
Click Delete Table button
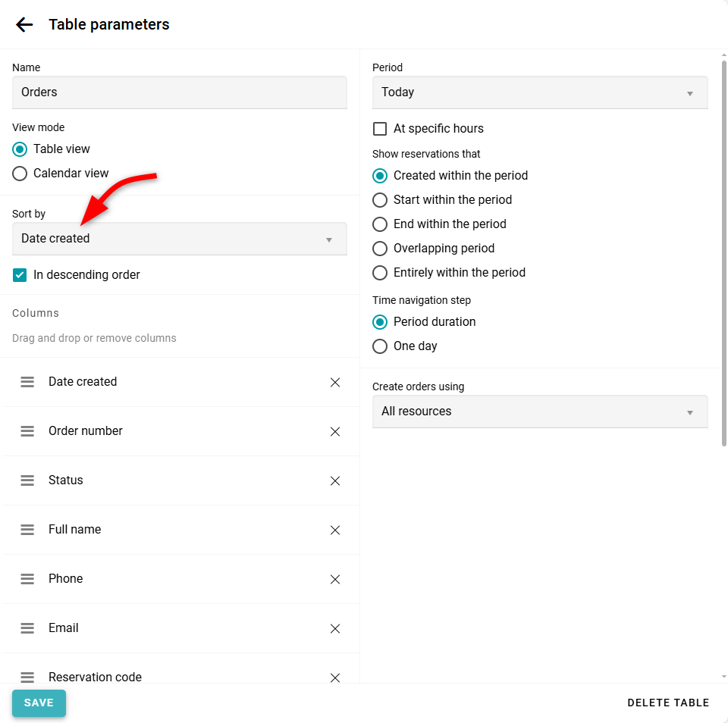pyautogui.click(x=668, y=703)
